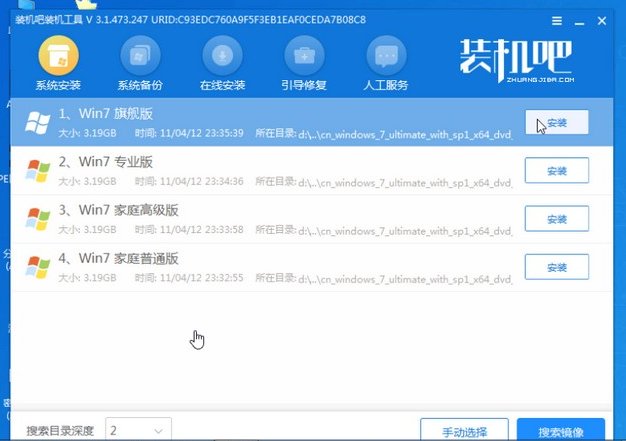The height and width of the screenshot is (441, 626).
Task: Click the 在线安装 label text
Action: pos(222,85)
